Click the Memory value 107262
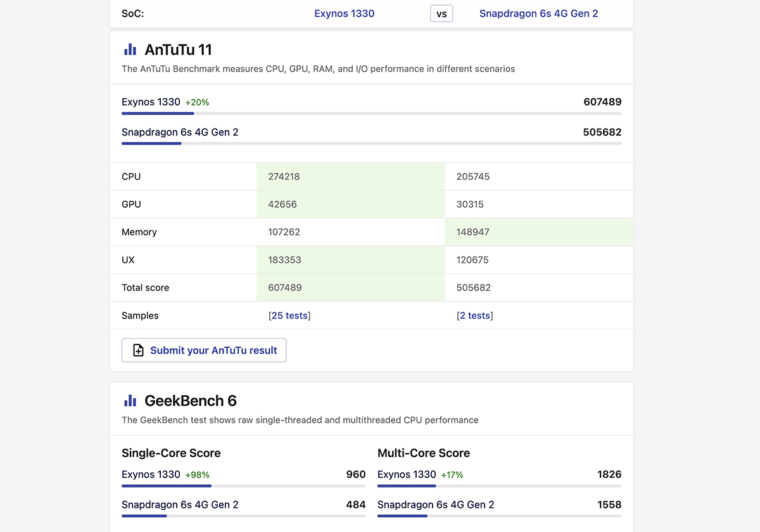This screenshot has height=532, width=760. [284, 232]
